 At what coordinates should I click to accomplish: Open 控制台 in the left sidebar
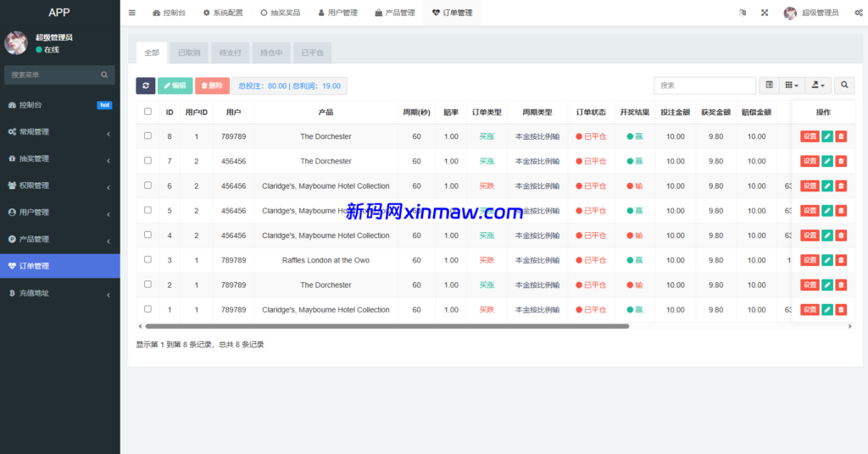click(60, 105)
